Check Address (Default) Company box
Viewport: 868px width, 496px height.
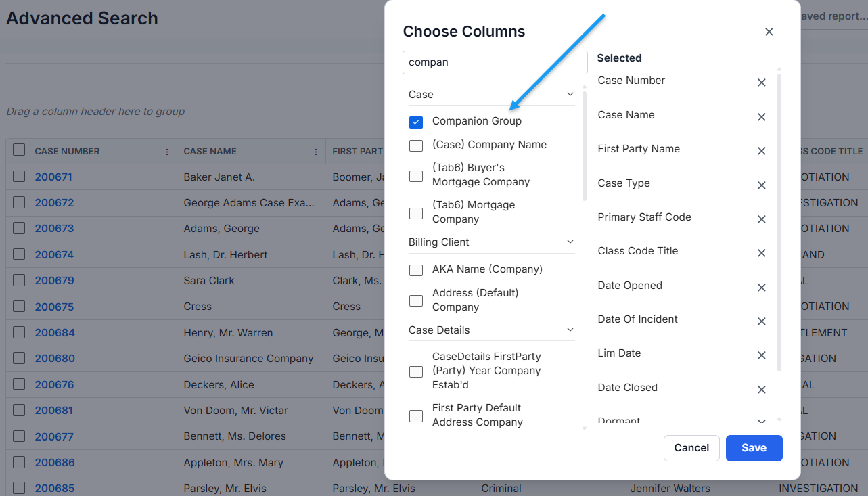pos(416,300)
